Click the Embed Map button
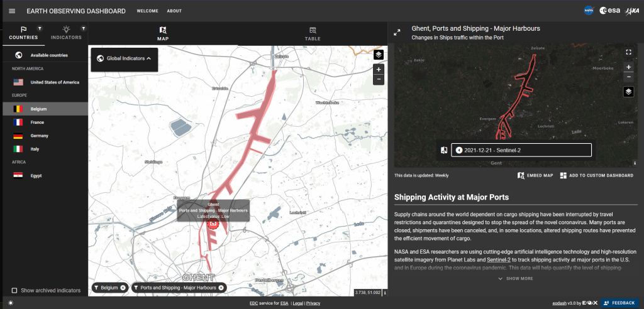The width and height of the screenshot is (644, 309). [535, 175]
